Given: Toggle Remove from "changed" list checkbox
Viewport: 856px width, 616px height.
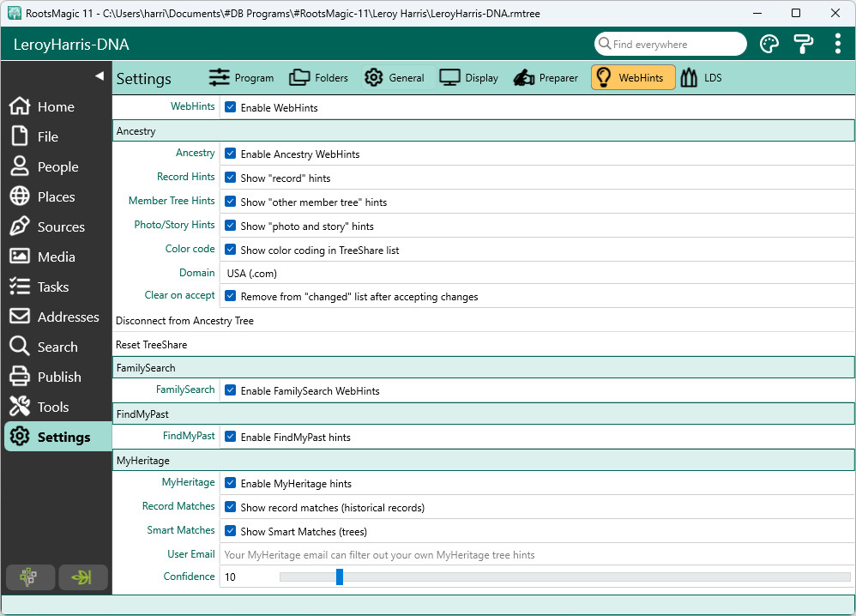Looking at the screenshot, I should [231, 297].
